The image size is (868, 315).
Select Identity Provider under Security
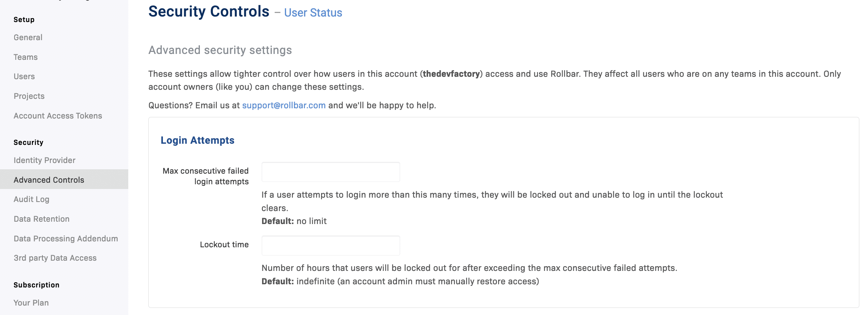pyautogui.click(x=44, y=160)
